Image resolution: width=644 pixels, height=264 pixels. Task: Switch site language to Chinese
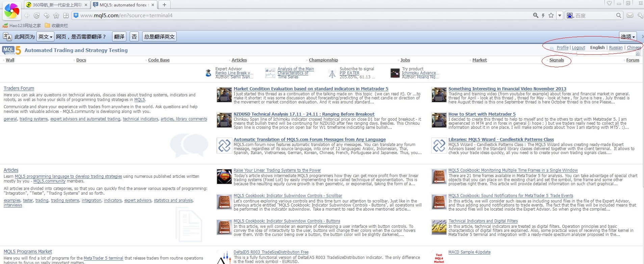pyautogui.click(x=634, y=48)
